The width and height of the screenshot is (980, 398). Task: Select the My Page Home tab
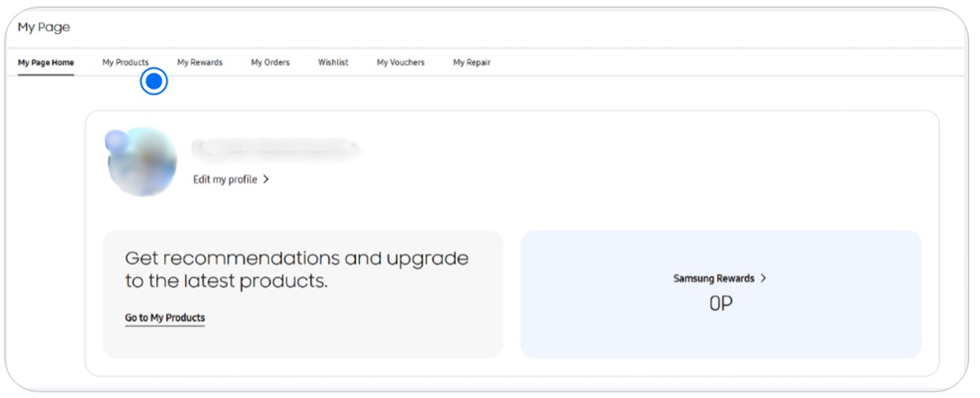(46, 62)
